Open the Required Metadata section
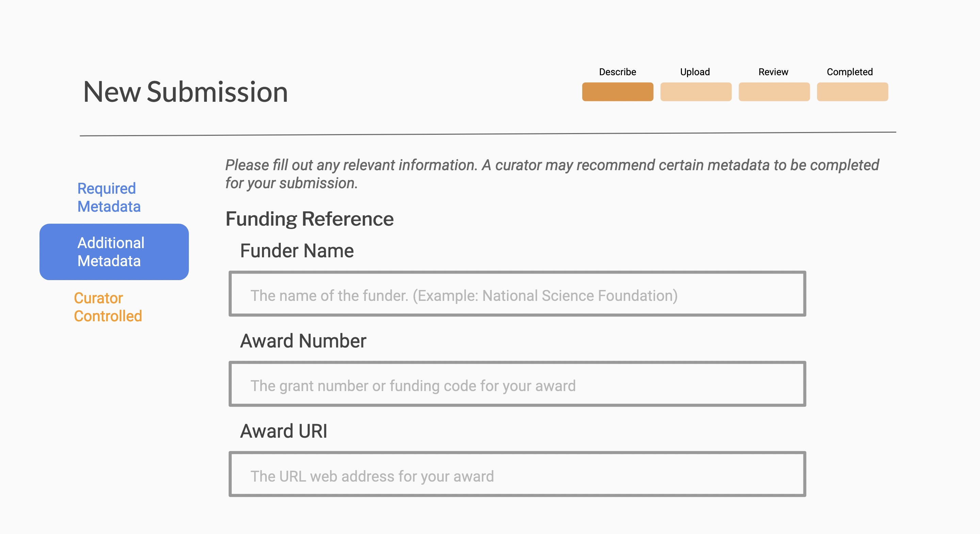This screenshot has height=534, width=980. tap(109, 197)
